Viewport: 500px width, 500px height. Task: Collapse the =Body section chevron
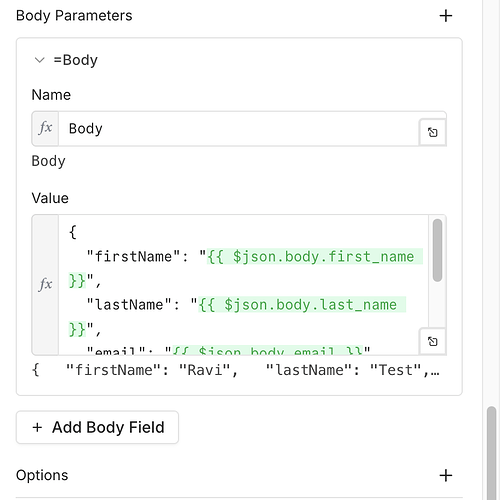39,60
